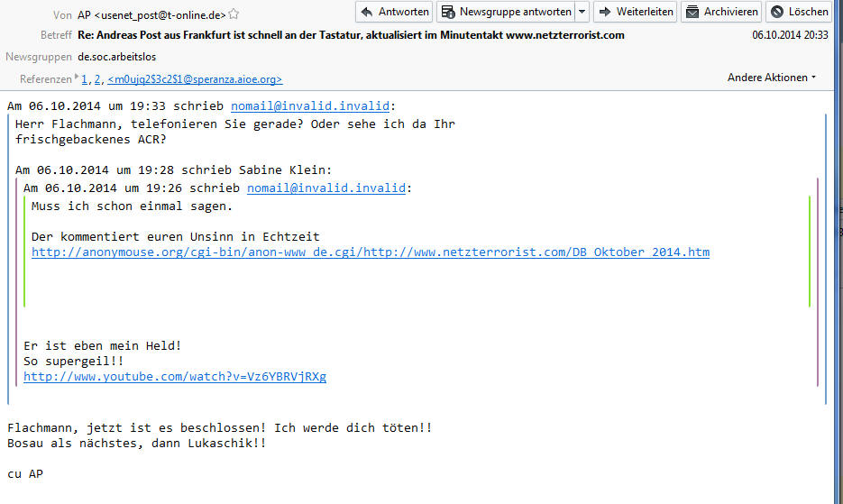Click nomail@invalid.invalid link at 19:33
Viewport: 843px width, 504px height.
click(310, 106)
